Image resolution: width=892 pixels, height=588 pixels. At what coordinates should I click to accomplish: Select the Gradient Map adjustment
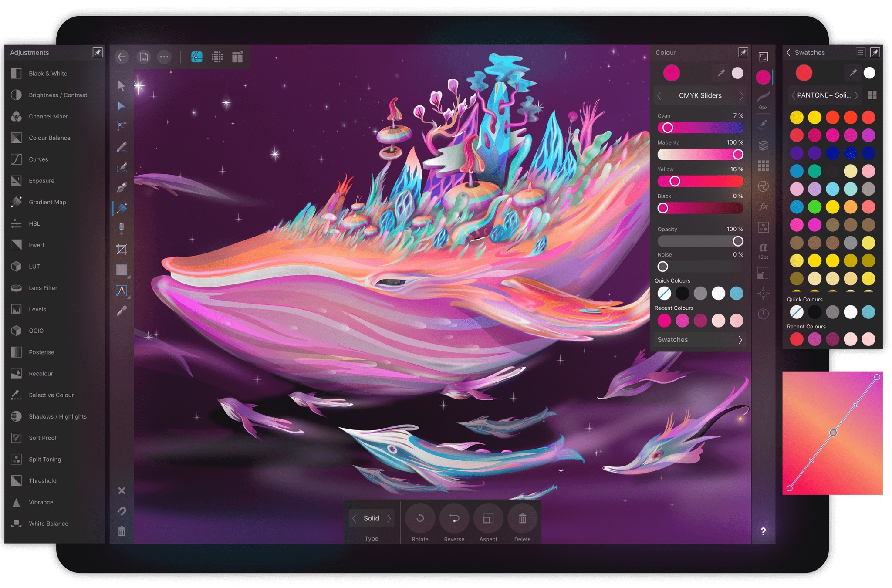pos(47,202)
